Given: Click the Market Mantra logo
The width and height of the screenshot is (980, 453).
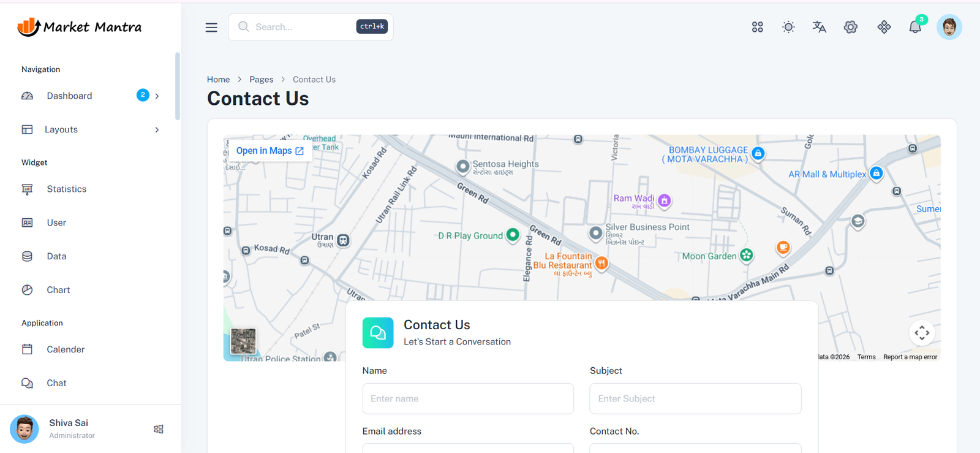Looking at the screenshot, I should point(80,27).
